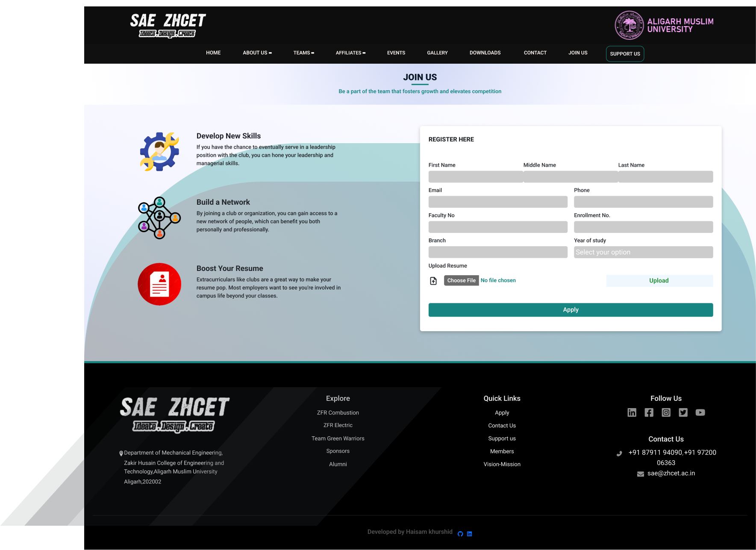This screenshot has width=756, height=550.
Task: Open the YouTube icon under Follow Us
Action: pos(700,412)
